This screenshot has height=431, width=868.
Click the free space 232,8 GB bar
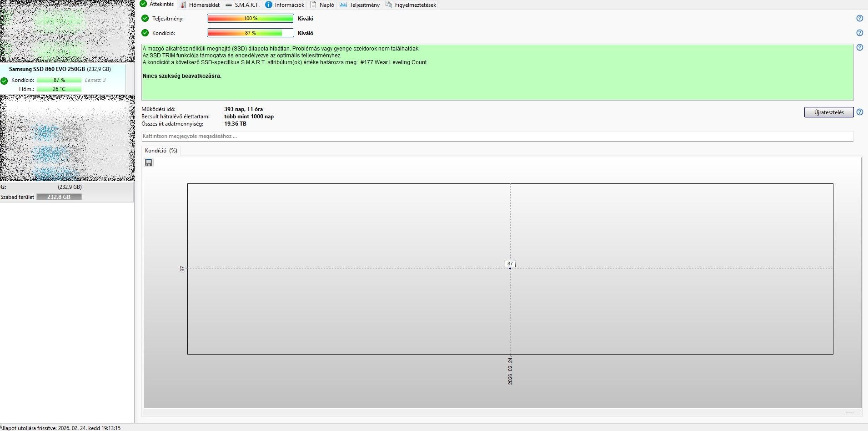tap(59, 197)
